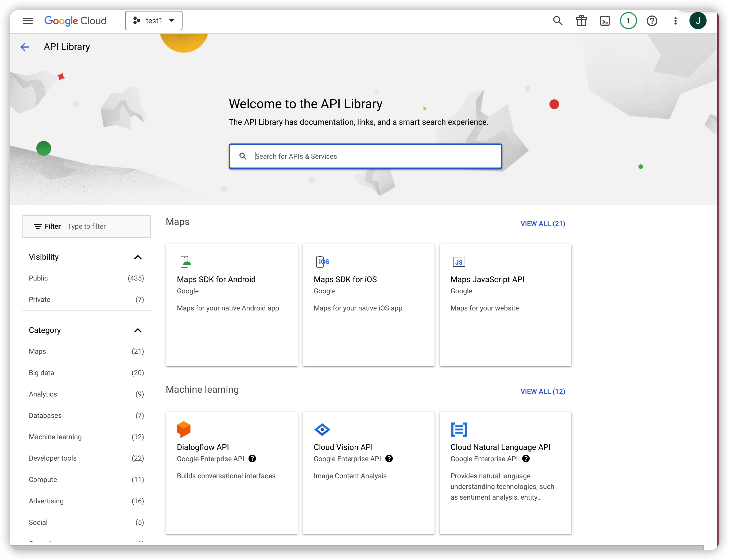Click the Developer tools count (22)
Image resolution: width=729 pixels, height=560 pixels.
click(x=138, y=458)
